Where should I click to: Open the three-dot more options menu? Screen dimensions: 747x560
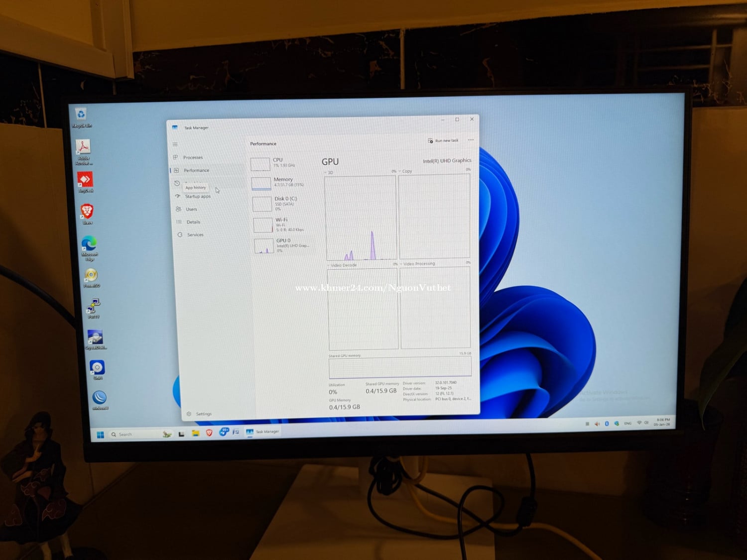coord(471,140)
